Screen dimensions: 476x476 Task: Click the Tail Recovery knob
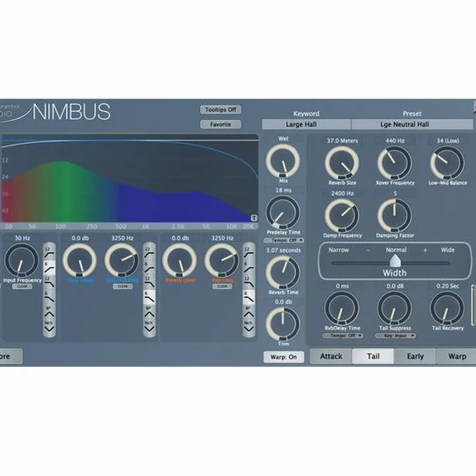447,308
